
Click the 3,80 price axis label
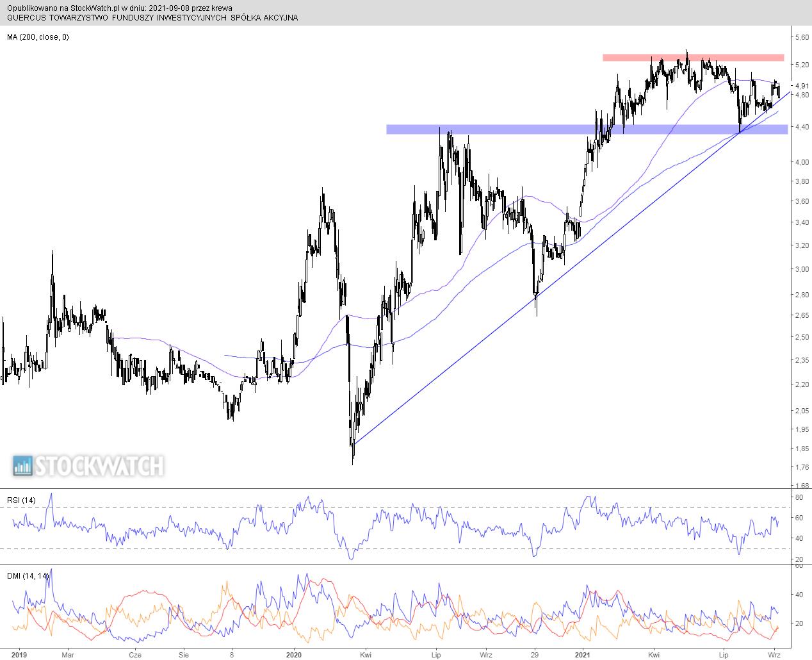[800, 181]
